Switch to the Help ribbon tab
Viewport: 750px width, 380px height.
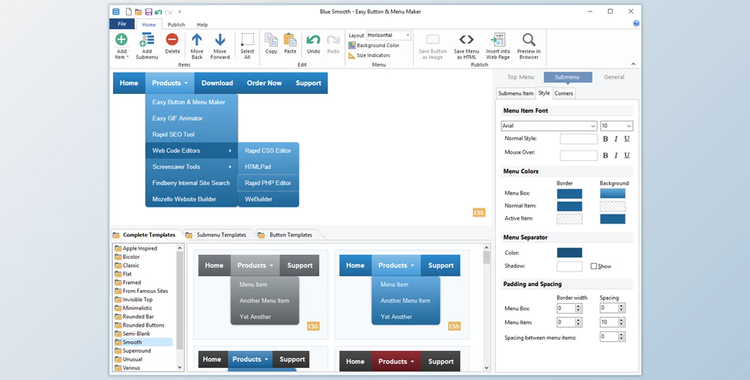click(202, 24)
